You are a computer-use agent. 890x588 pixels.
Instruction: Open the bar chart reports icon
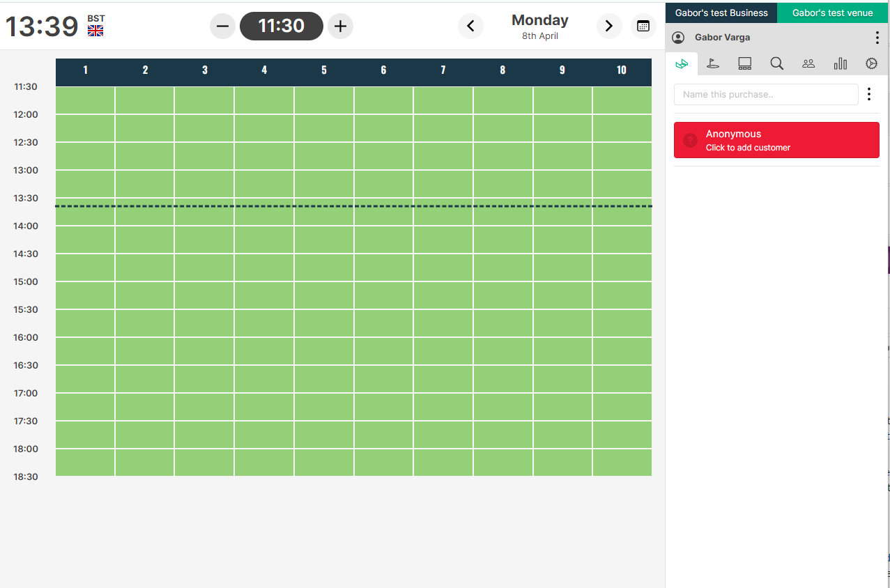pyautogui.click(x=841, y=63)
